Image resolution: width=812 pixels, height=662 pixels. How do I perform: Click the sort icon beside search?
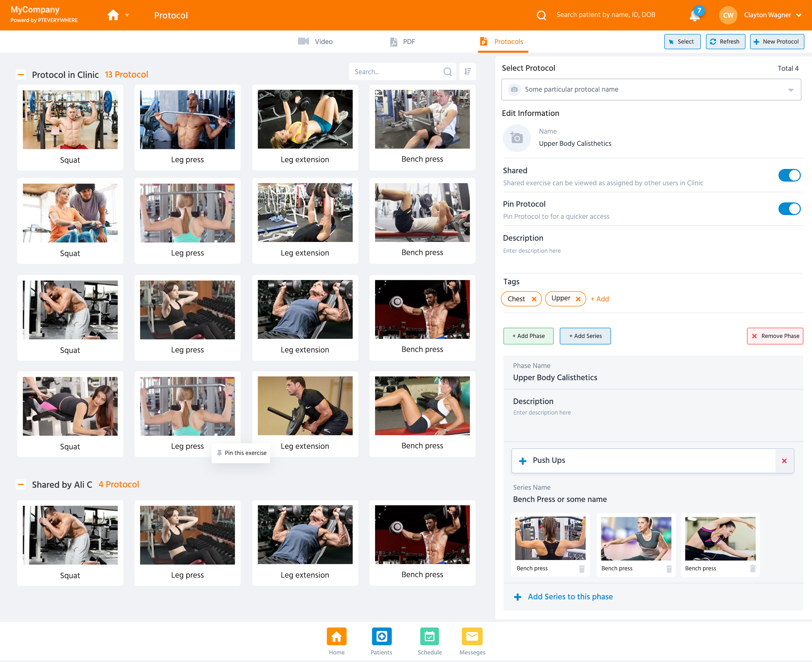[467, 72]
